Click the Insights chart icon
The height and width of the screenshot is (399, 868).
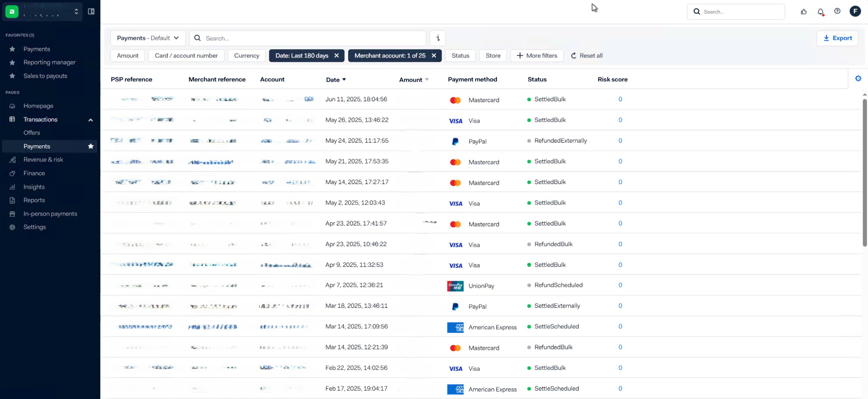click(12, 187)
